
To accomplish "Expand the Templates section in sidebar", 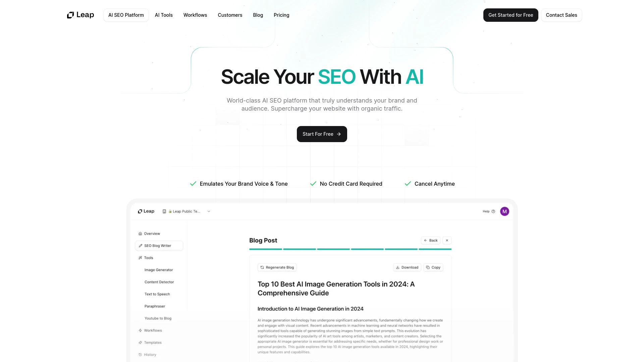I will (153, 342).
